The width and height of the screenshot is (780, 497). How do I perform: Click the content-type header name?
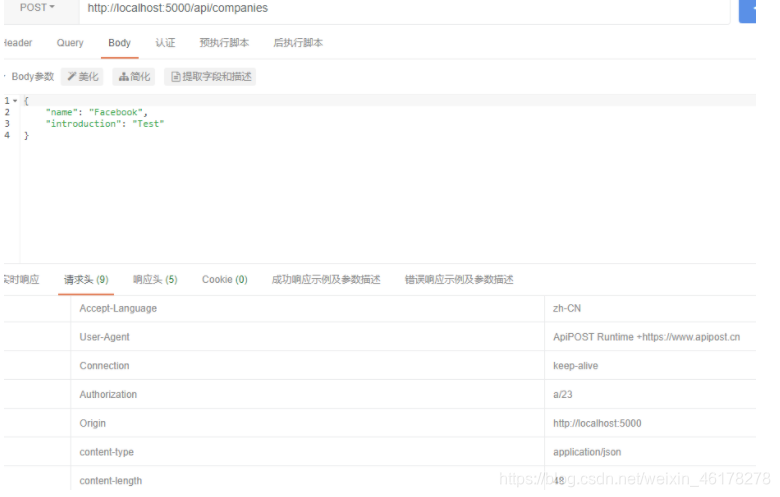[x=106, y=452]
